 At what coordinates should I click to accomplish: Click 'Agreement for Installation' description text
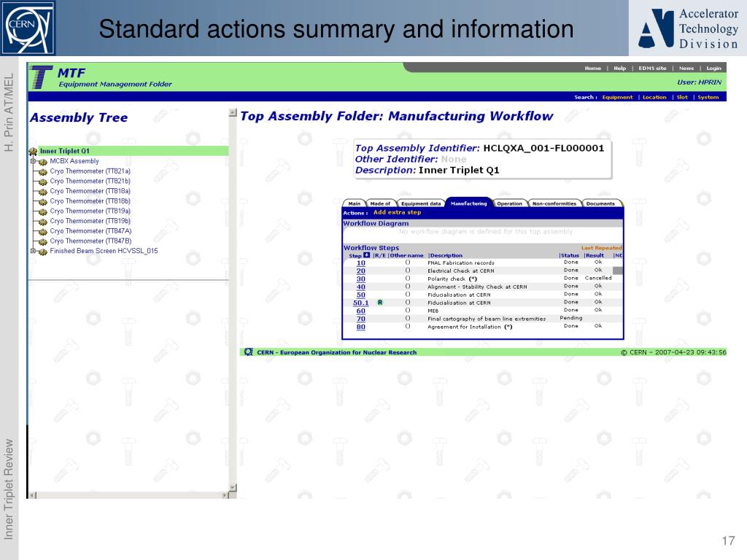pyautogui.click(x=463, y=327)
